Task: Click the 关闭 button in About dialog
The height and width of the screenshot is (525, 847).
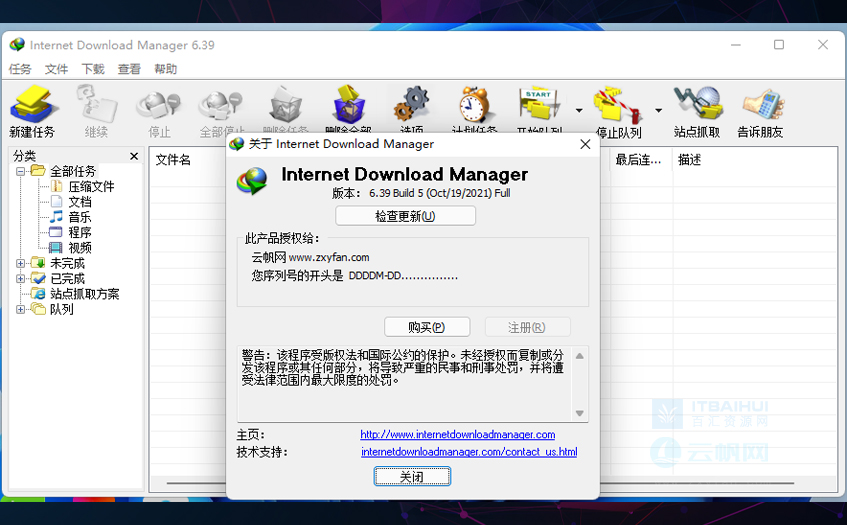Action: pos(412,476)
